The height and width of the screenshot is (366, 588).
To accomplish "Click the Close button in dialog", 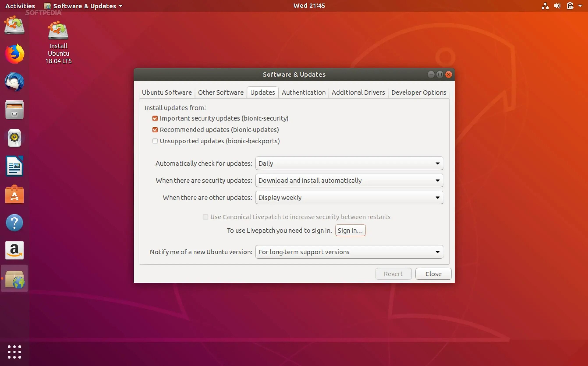I will point(433,274).
